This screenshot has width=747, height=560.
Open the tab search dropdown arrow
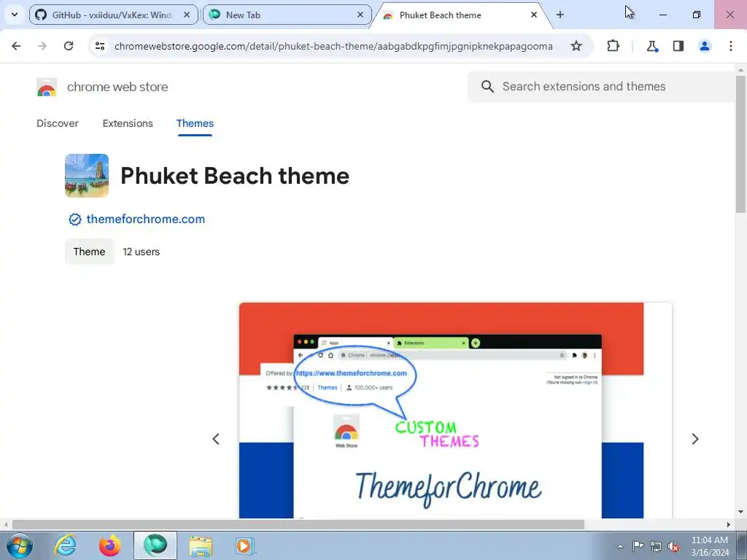pos(15,15)
